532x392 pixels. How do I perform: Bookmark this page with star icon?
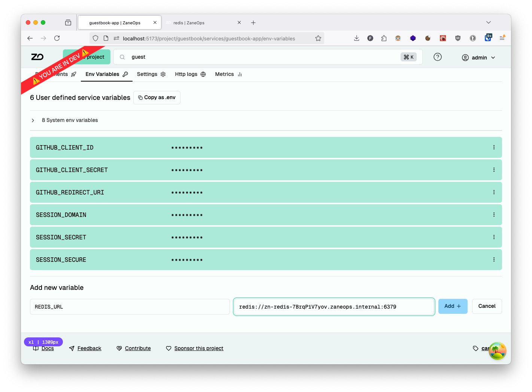point(318,38)
